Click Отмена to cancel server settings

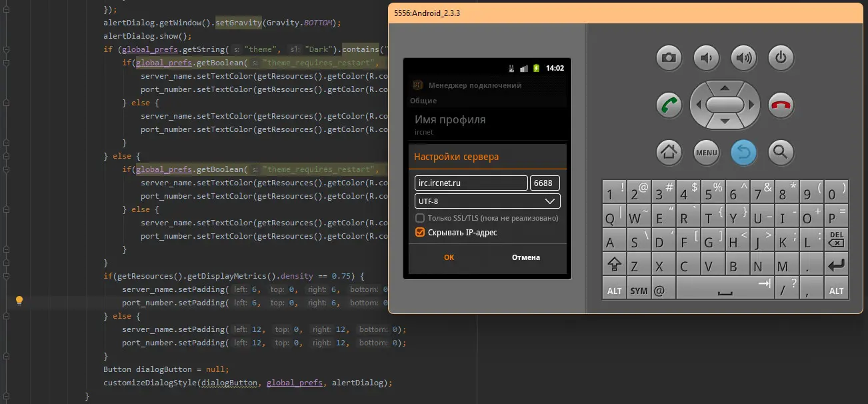coord(526,257)
